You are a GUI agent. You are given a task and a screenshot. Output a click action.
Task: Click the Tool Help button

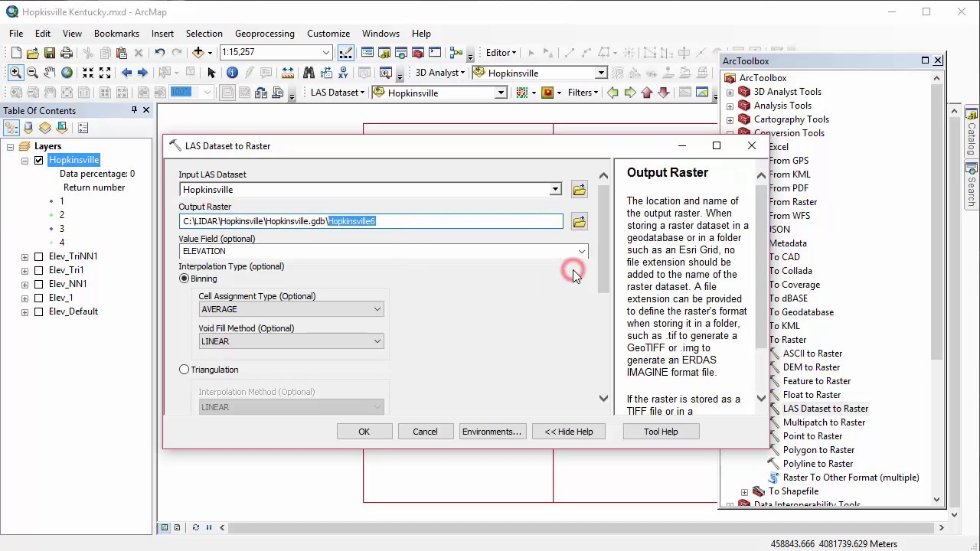[x=661, y=432]
